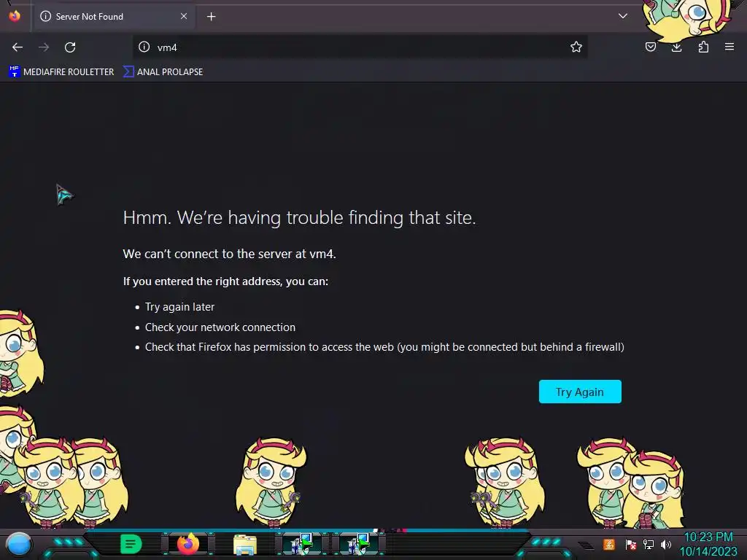Click the Firefox logo at top-left corner
The image size is (747, 560).
click(x=15, y=16)
